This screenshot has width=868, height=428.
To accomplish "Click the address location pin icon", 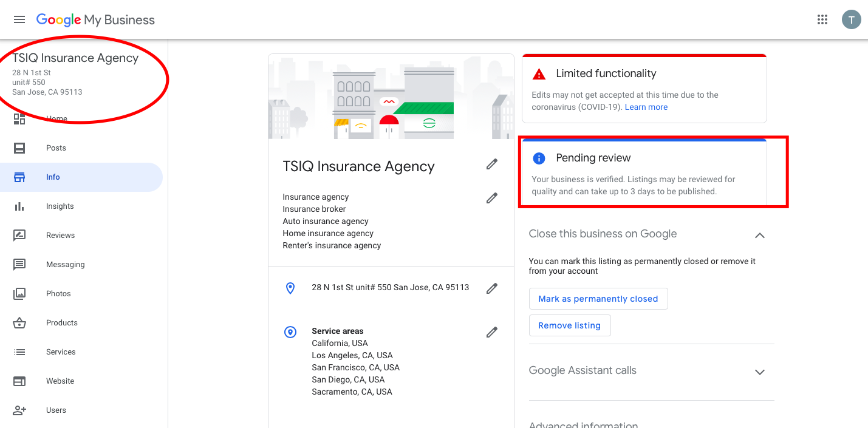I will point(290,288).
